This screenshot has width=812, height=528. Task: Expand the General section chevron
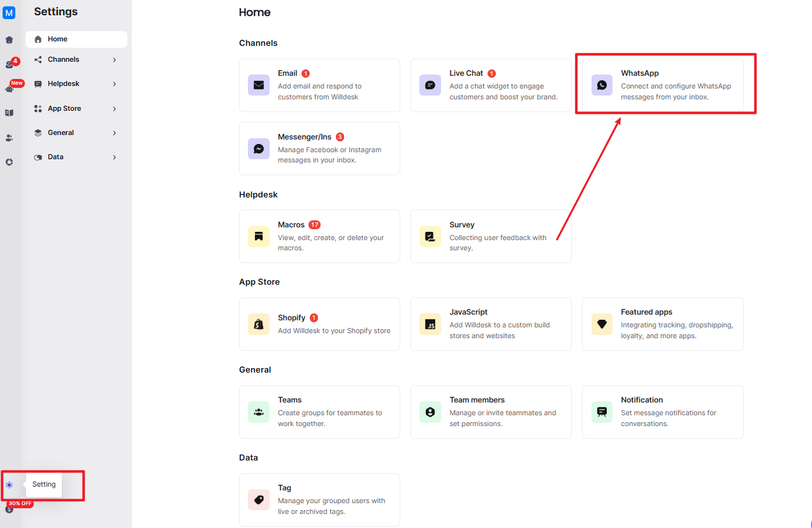(115, 133)
